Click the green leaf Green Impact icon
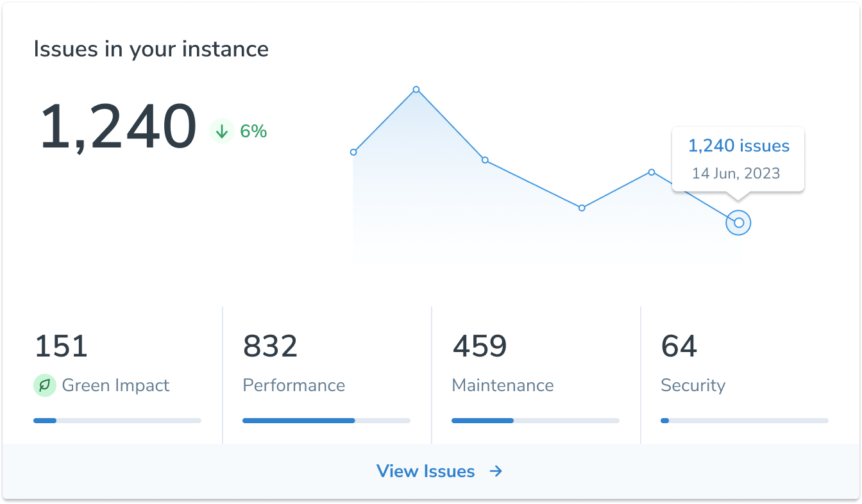 coord(44,385)
